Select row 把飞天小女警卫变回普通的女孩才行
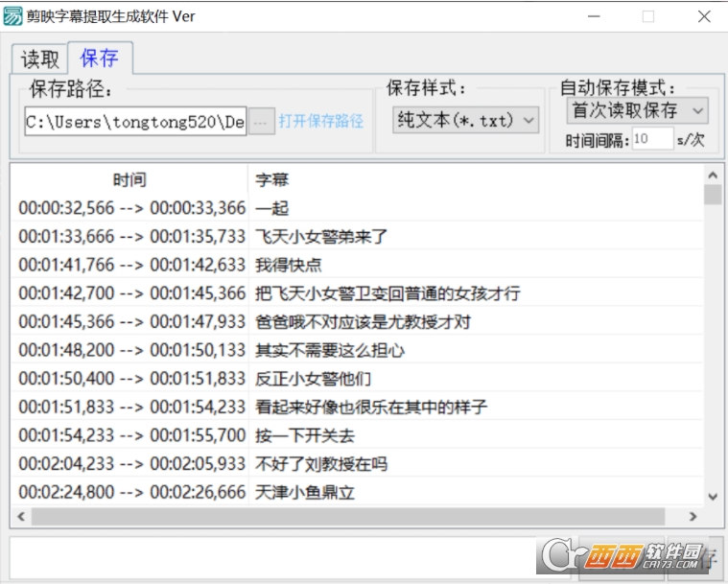728x584 pixels. [357, 292]
